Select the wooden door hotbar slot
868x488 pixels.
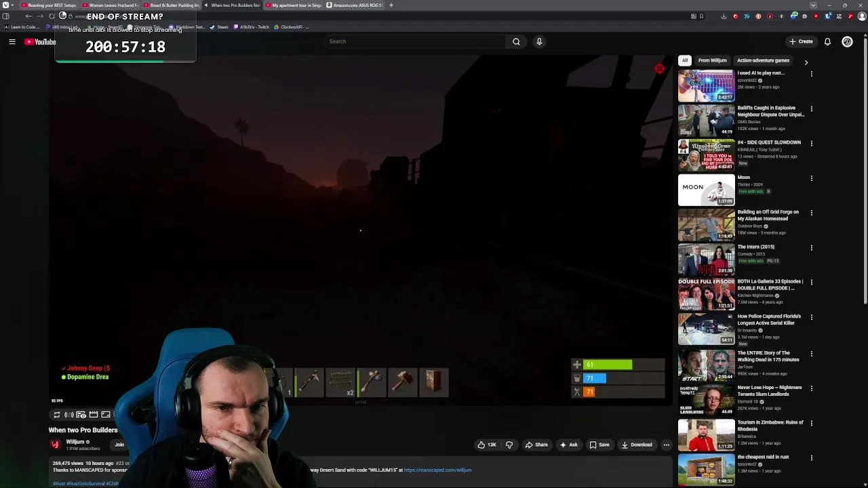(434, 382)
